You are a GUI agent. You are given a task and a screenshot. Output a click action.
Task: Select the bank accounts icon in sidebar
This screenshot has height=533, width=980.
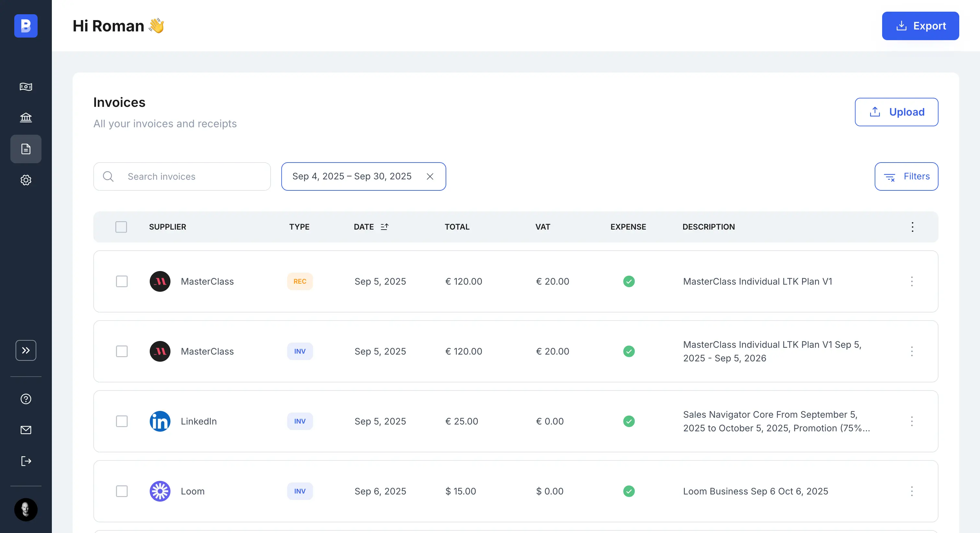(26, 117)
